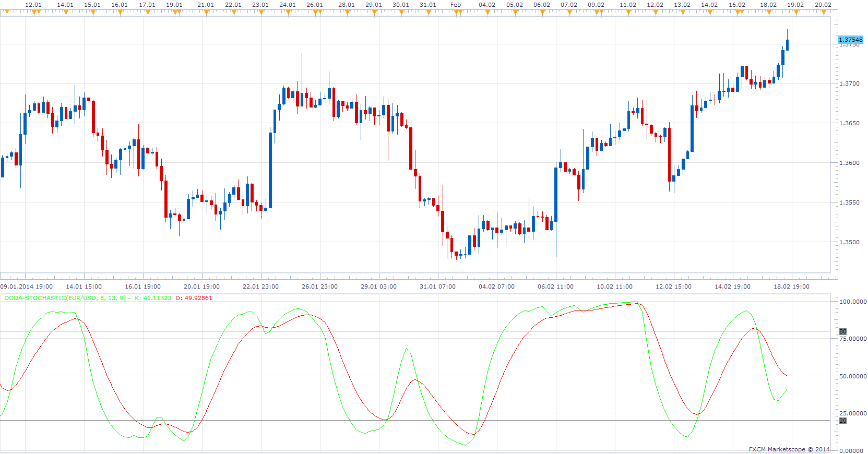Click the orange marker under 20.02

coord(824,13)
